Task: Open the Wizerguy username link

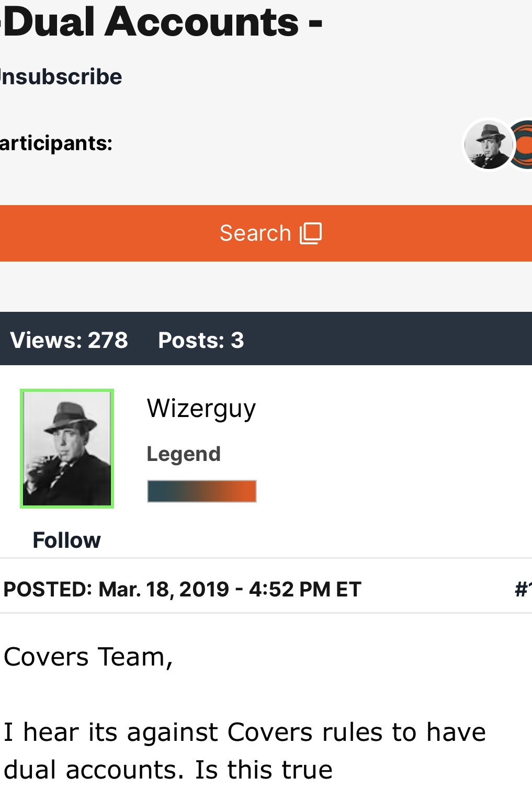Action: tap(201, 409)
